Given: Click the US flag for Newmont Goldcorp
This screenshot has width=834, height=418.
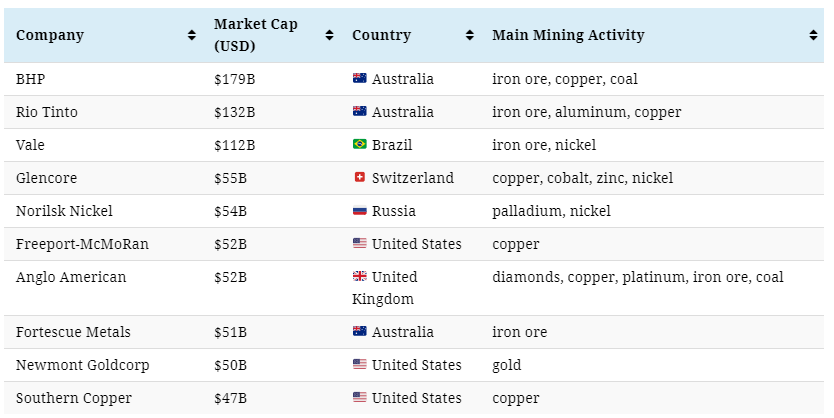Looking at the screenshot, I should (359, 365).
